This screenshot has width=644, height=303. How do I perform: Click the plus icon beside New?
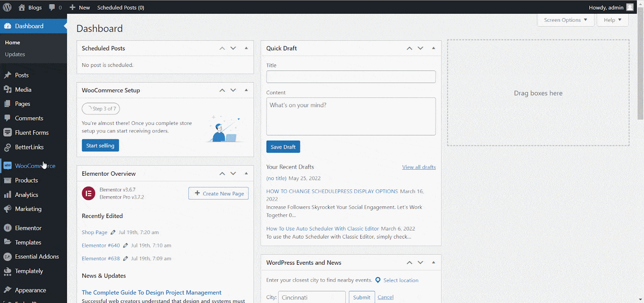point(72,7)
